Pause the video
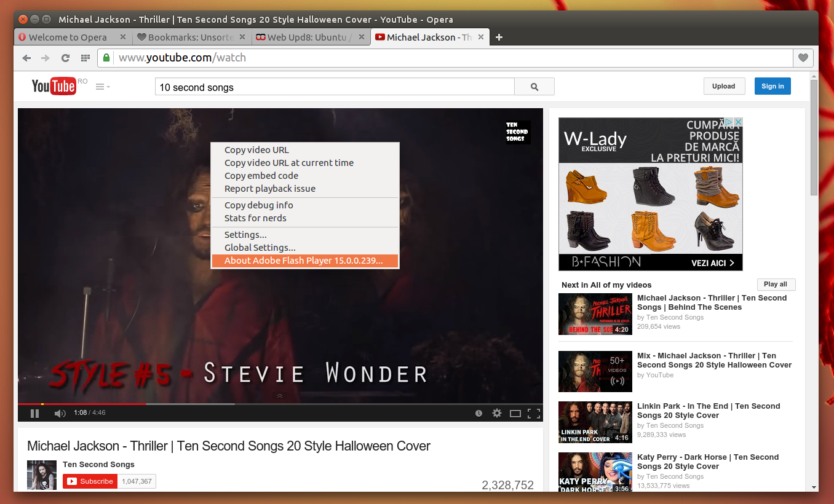 pos(35,414)
